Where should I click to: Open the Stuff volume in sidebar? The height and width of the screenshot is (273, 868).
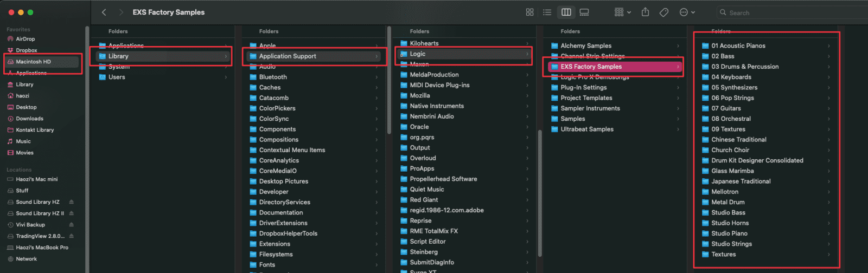pos(22,191)
